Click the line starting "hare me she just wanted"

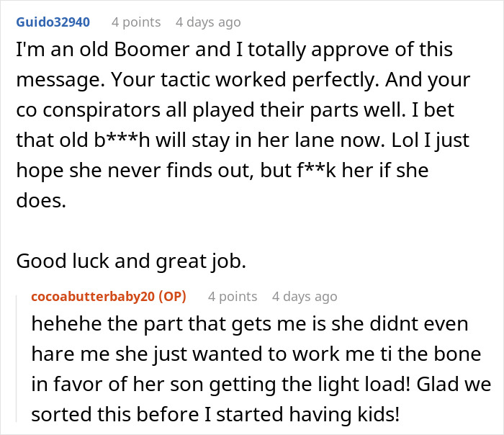(x=256, y=354)
